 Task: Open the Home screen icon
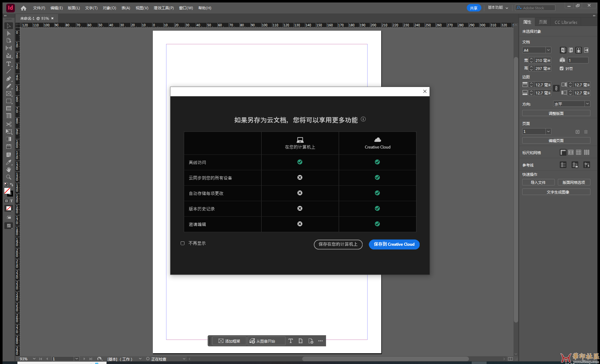[24, 8]
